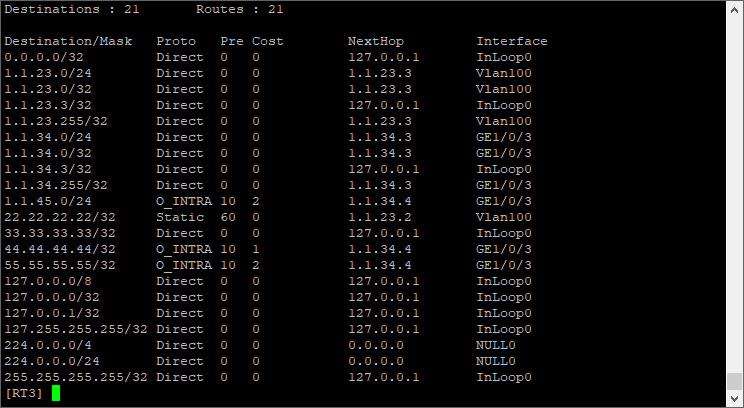This screenshot has width=744, height=408.
Task: Click the Cost column header
Action: tap(268, 41)
